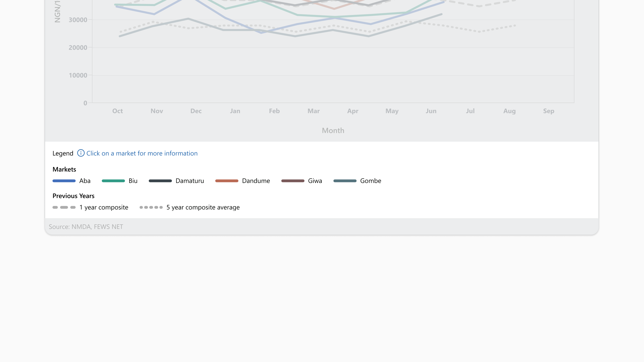This screenshot has height=362, width=644.
Task: Toggle the Damaturu market label
Action: 190,181
